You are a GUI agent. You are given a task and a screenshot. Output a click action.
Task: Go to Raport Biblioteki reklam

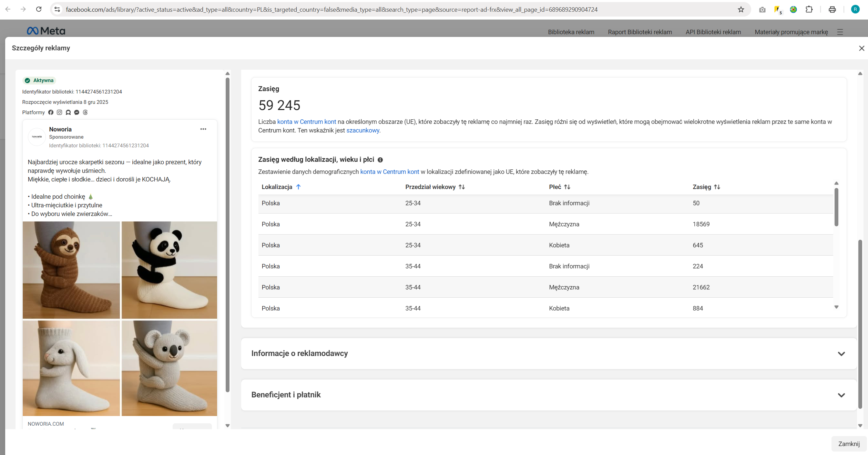click(x=640, y=32)
